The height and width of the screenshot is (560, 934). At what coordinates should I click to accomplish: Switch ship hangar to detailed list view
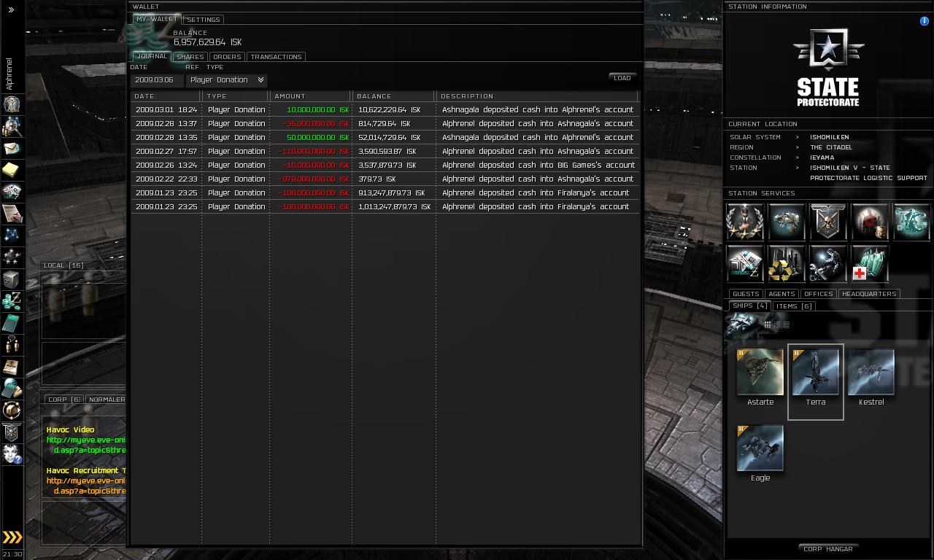(x=777, y=324)
